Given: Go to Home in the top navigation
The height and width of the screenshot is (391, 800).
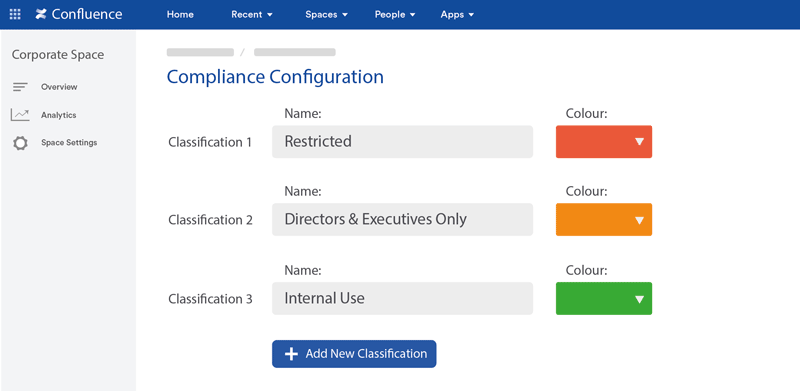Looking at the screenshot, I should 180,15.
